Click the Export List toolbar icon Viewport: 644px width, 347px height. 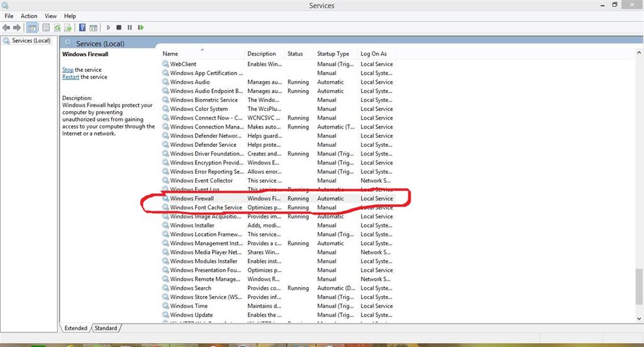(x=68, y=28)
